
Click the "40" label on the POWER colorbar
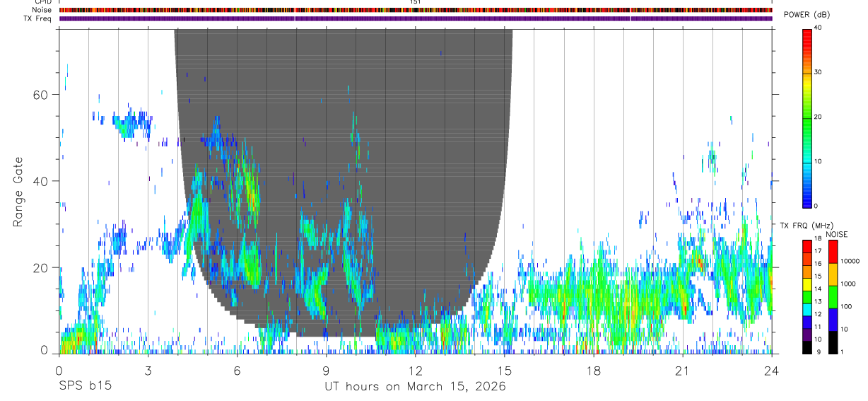tap(819, 28)
